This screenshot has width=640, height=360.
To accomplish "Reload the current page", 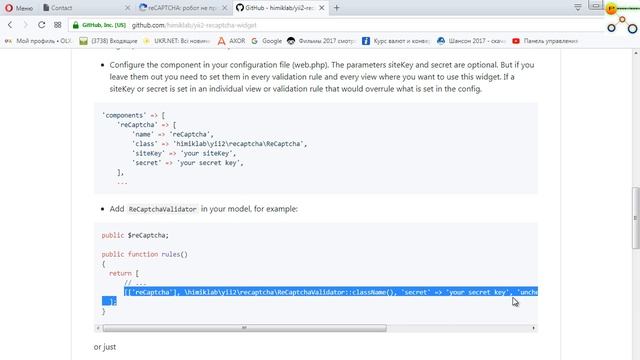I will (x=42, y=25).
